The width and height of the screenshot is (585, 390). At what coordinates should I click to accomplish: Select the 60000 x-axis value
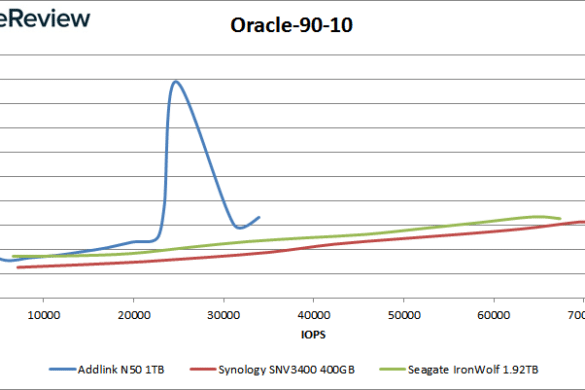(494, 315)
